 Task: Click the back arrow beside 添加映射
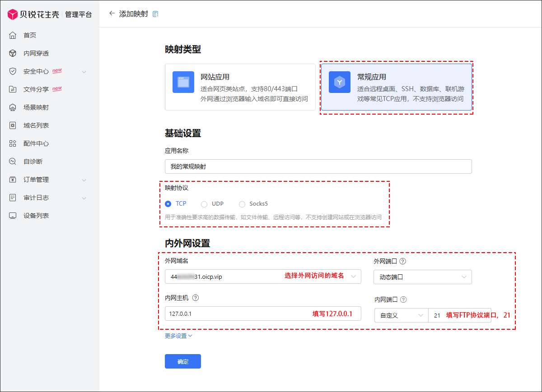pyautogui.click(x=112, y=14)
